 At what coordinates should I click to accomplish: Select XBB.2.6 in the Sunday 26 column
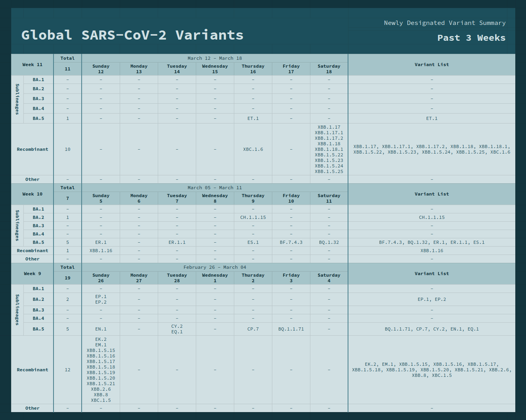point(101,389)
